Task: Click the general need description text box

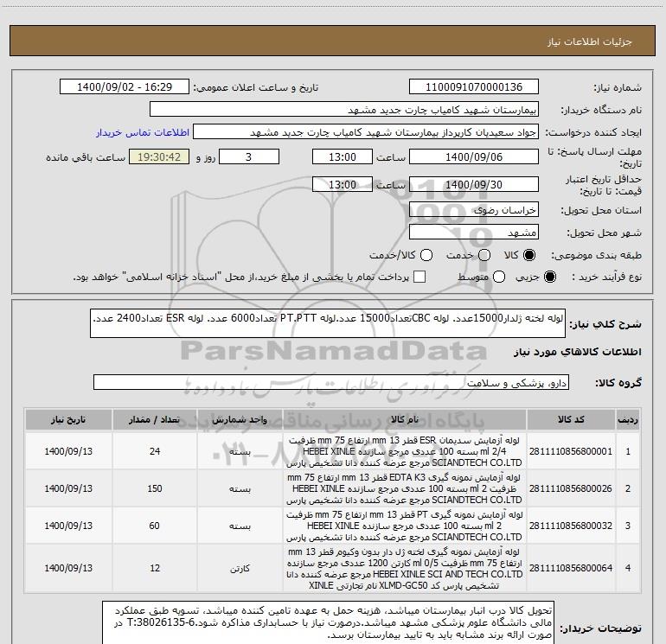Action: (328, 323)
